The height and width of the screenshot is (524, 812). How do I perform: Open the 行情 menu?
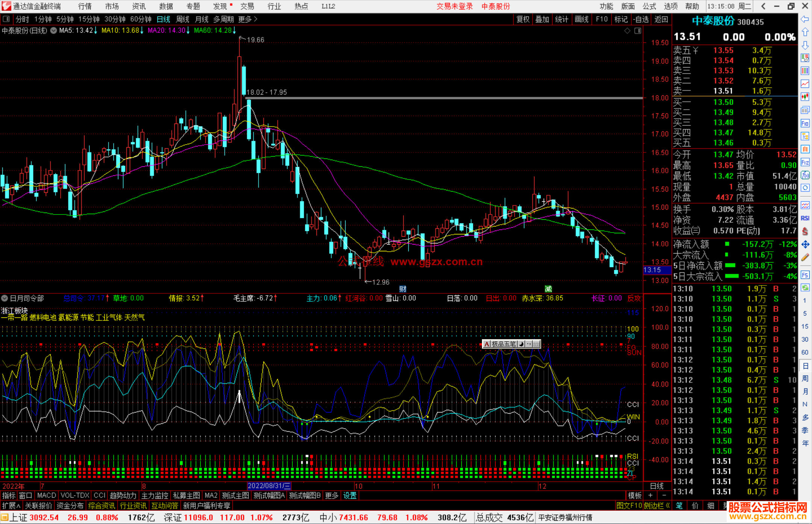[85, 6]
